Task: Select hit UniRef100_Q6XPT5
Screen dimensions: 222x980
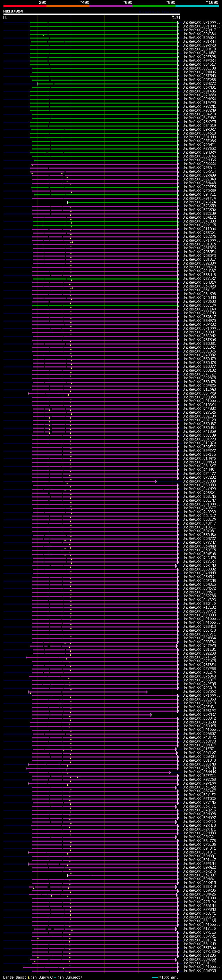Action: click(x=199, y=122)
